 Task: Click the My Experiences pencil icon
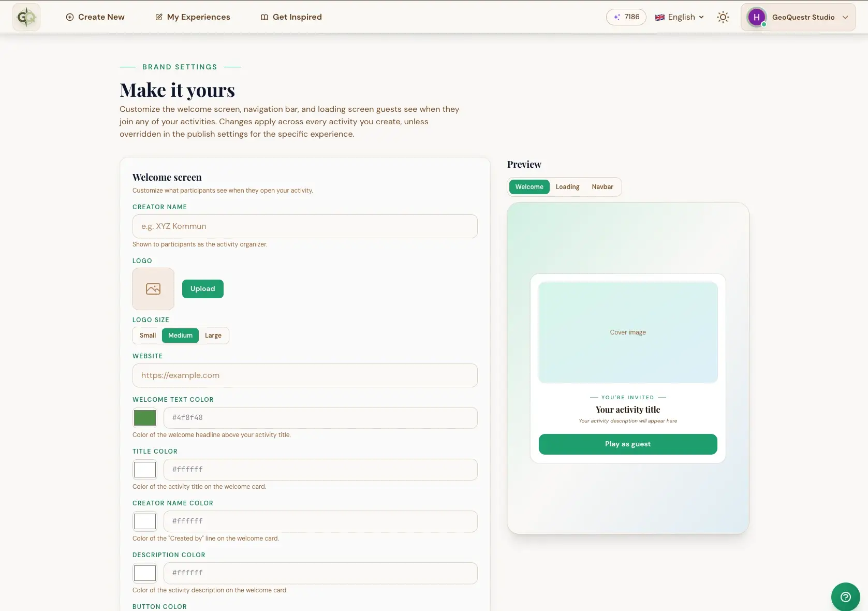[x=159, y=17]
